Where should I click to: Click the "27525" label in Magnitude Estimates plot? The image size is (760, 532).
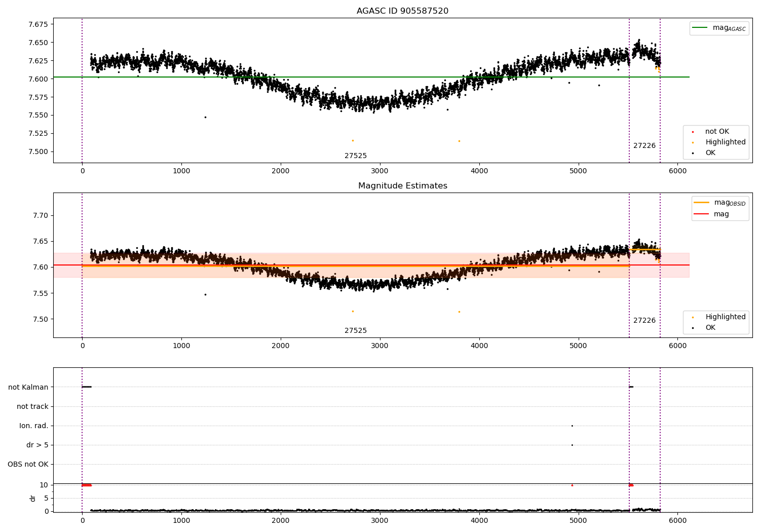[x=356, y=331]
